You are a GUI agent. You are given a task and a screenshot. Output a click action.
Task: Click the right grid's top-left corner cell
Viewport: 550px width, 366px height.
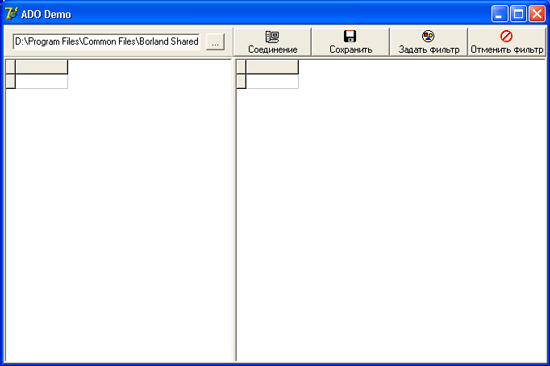click(x=241, y=67)
